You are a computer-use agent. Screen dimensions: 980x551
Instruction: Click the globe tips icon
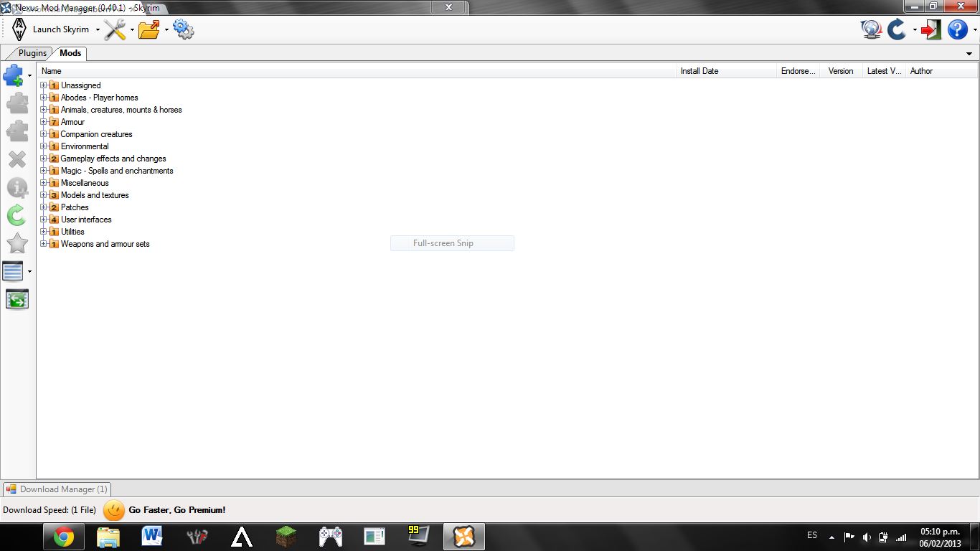pos(871,29)
